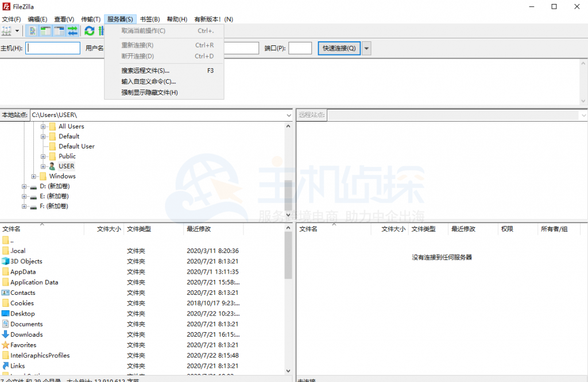588x382 pixels.
Task: Select 输入自定义命令(C)... menu entry
Action: [x=164, y=81]
